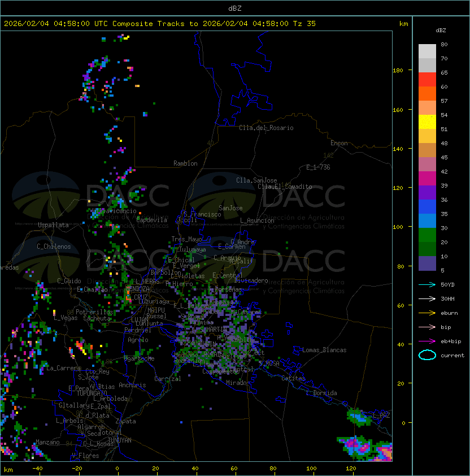470x476 pixels.
Task: Select the dark orange swatch below red
Action: pyautogui.click(x=427, y=94)
